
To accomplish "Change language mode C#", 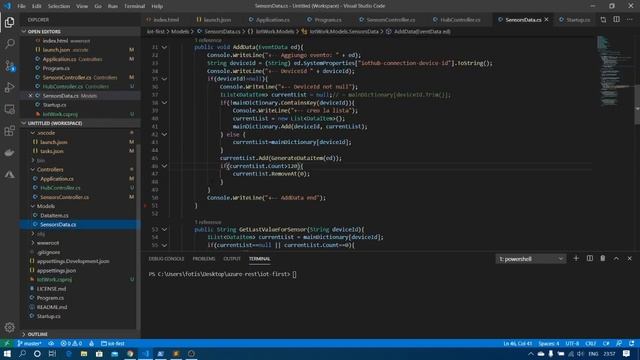I will [606, 344].
